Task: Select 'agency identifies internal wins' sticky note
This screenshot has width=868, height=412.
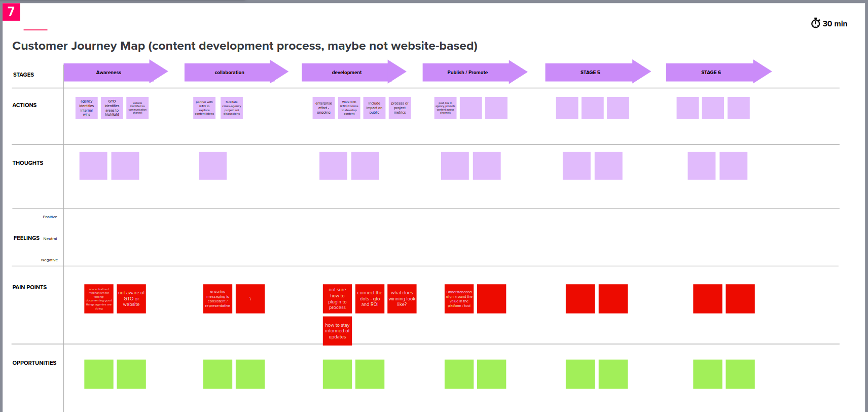Action: [x=86, y=108]
